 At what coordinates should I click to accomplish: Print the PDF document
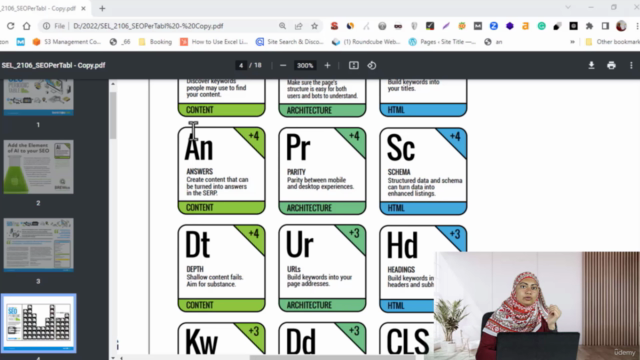[611, 65]
